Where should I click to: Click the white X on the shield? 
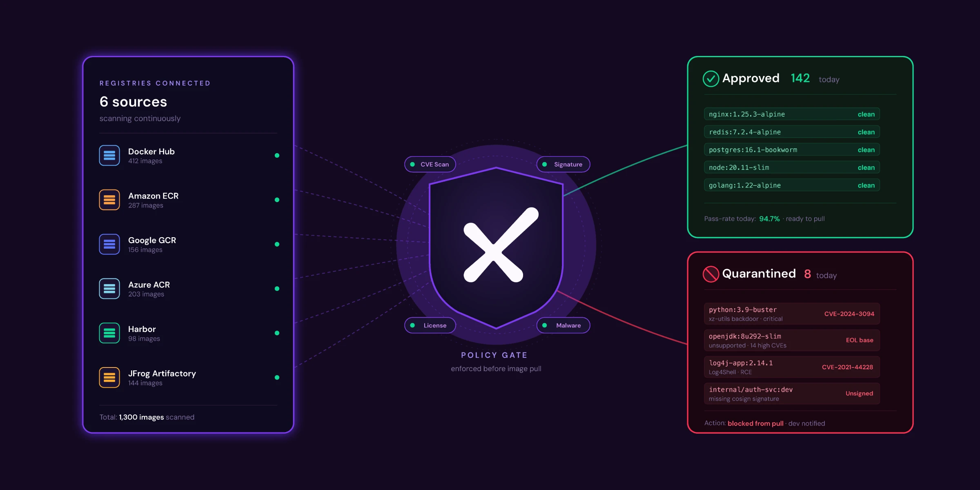tap(501, 245)
